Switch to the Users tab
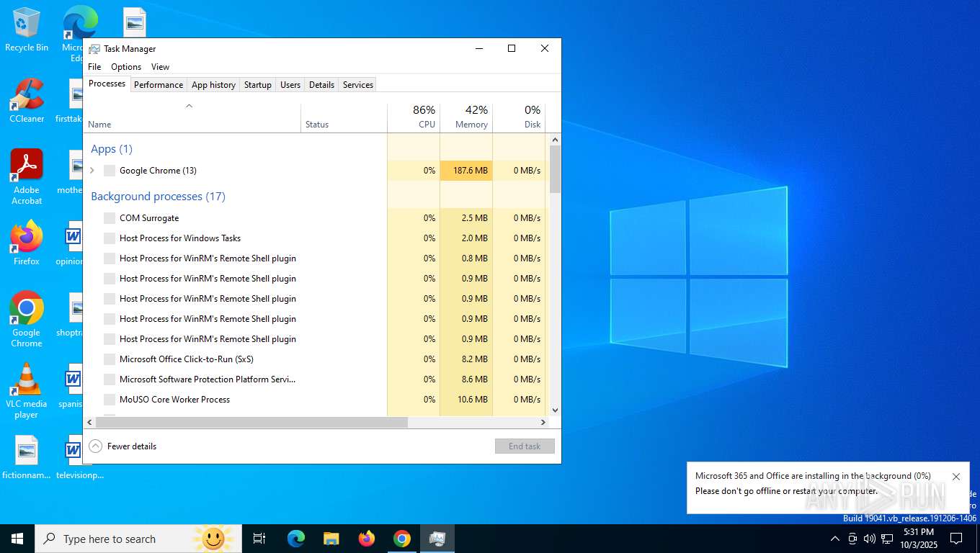 [x=290, y=85]
